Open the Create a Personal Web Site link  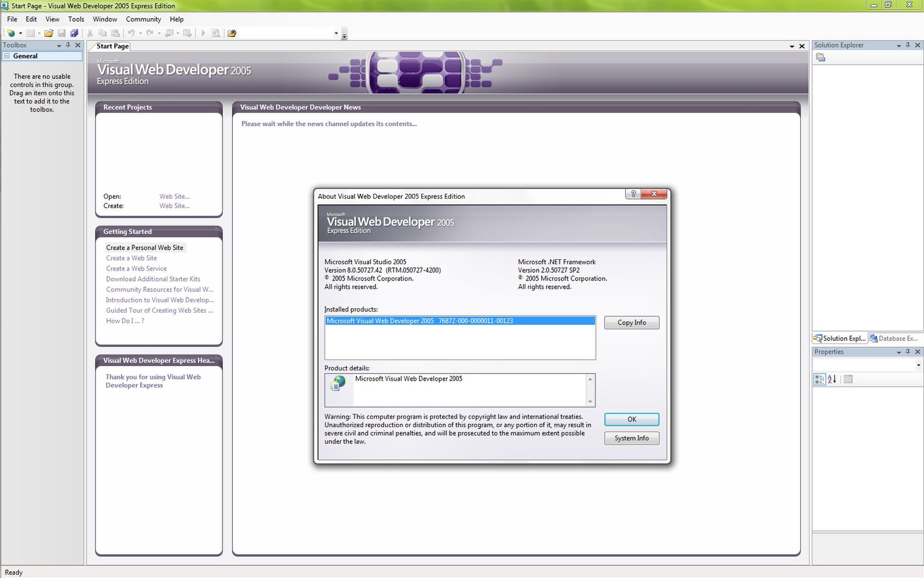pos(145,247)
